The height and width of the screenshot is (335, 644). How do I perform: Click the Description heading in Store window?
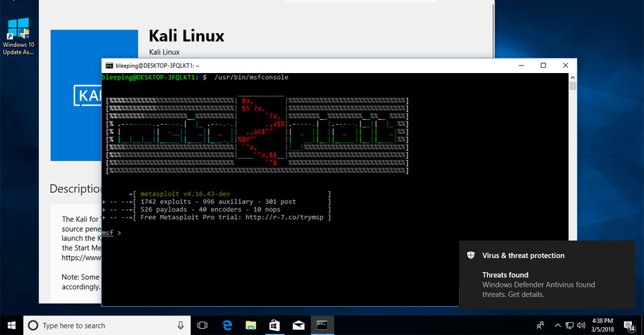(76, 189)
